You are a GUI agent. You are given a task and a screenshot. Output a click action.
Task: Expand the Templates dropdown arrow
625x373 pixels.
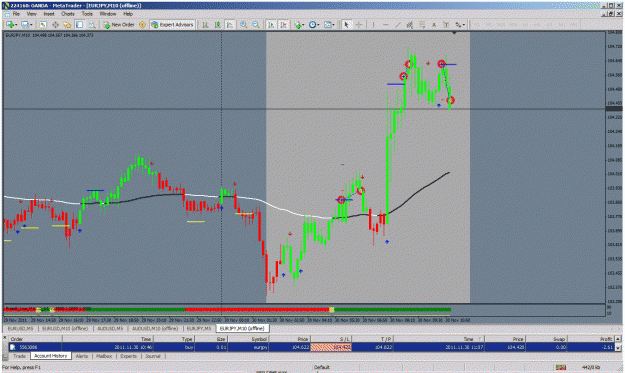pos(334,25)
